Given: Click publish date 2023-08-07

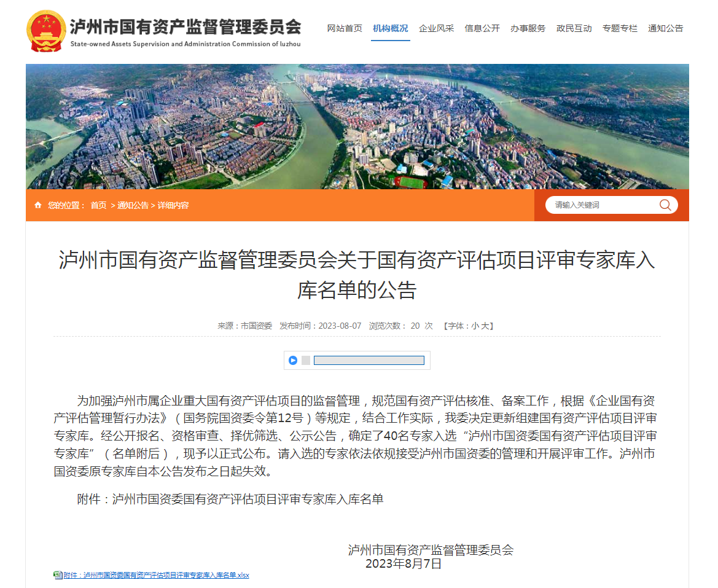Looking at the screenshot, I should point(340,326).
